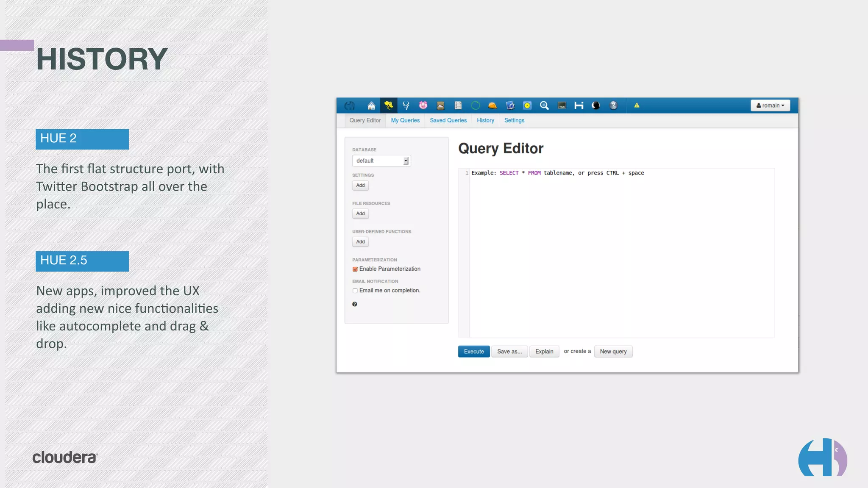Open the yellow disc icon in toolbar

click(527, 105)
